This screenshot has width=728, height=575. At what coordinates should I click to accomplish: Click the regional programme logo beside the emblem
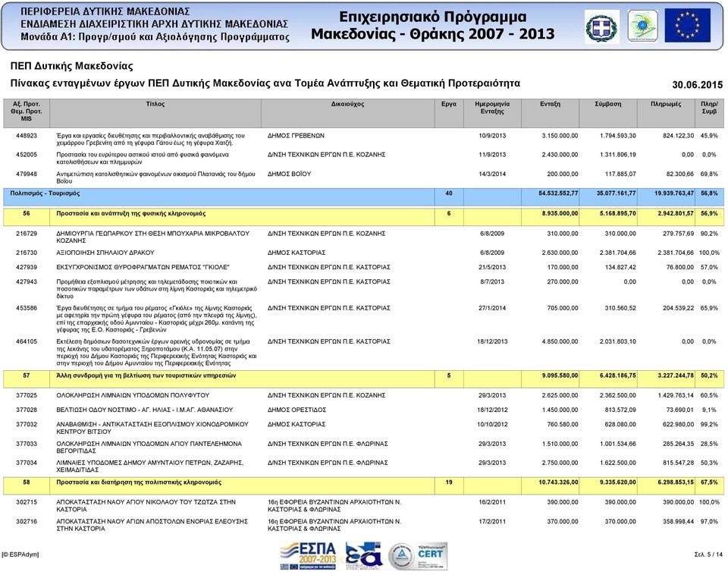point(642,27)
